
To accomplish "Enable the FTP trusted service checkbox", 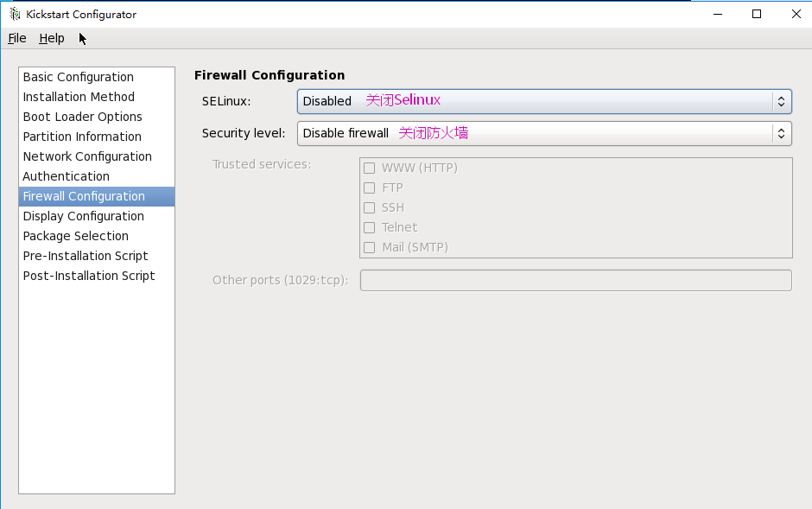I will [x=369, y=188].
